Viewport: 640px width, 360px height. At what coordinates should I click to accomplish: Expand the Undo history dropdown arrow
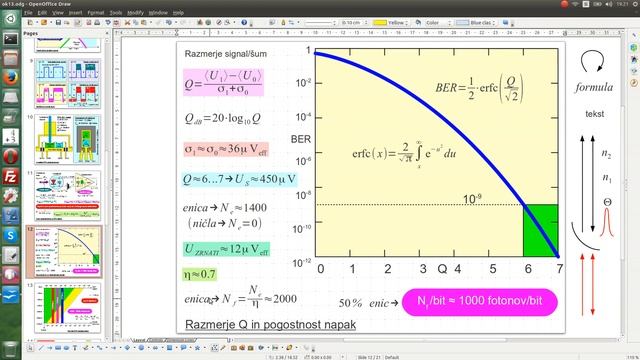176,22
